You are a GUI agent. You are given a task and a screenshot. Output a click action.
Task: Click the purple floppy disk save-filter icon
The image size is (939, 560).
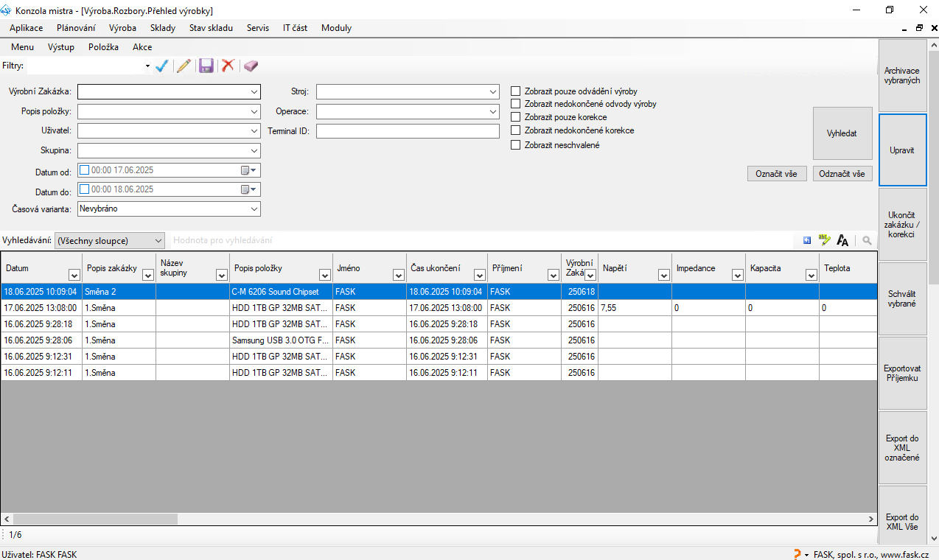pos(206,66)
